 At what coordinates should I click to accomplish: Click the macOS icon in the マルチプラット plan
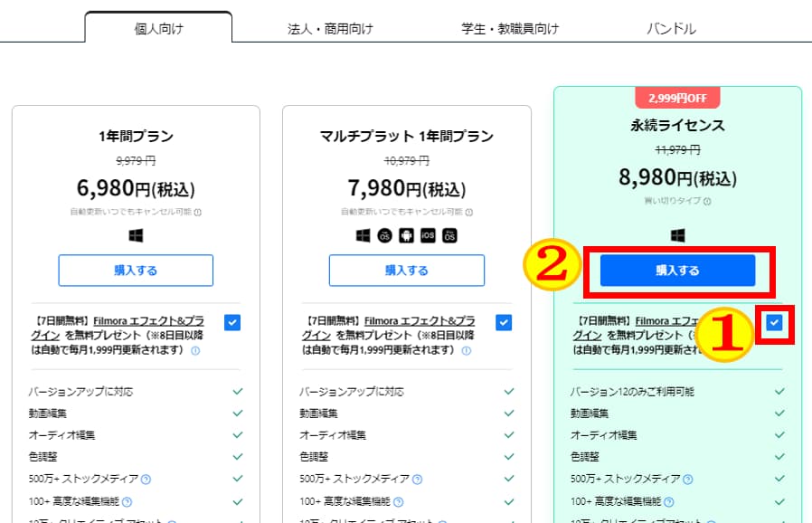click(384, 236)
